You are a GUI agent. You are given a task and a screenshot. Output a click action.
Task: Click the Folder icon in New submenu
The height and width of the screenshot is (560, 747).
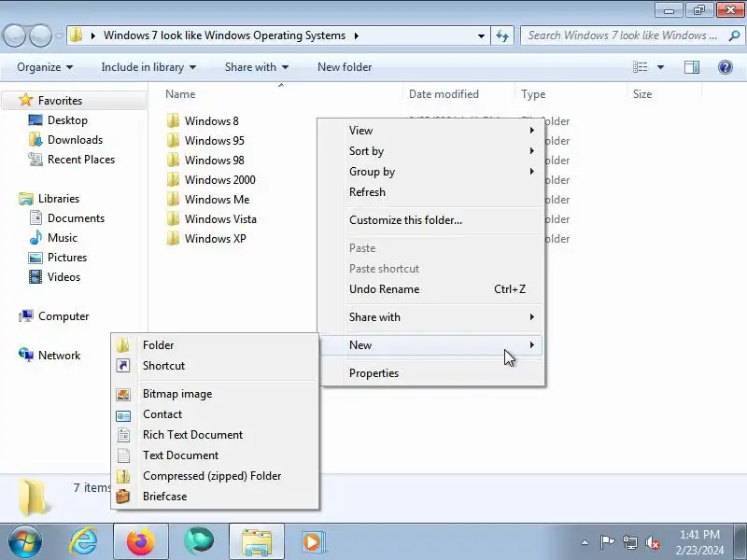tap(123, 345)
